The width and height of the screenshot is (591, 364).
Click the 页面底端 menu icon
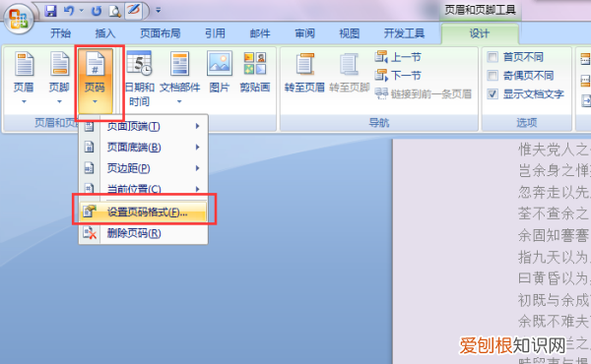[89, 147]
